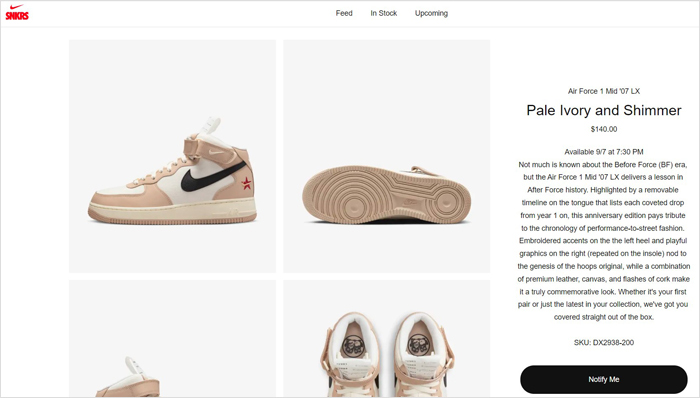Click the Notify Me button

pyautogui.click(x=604, y=379)
